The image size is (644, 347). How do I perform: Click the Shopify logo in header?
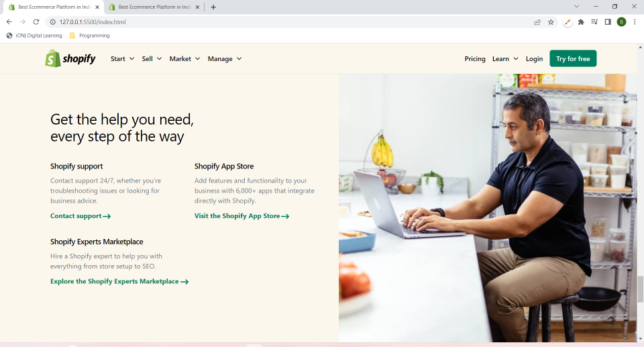tap(70, 59)
